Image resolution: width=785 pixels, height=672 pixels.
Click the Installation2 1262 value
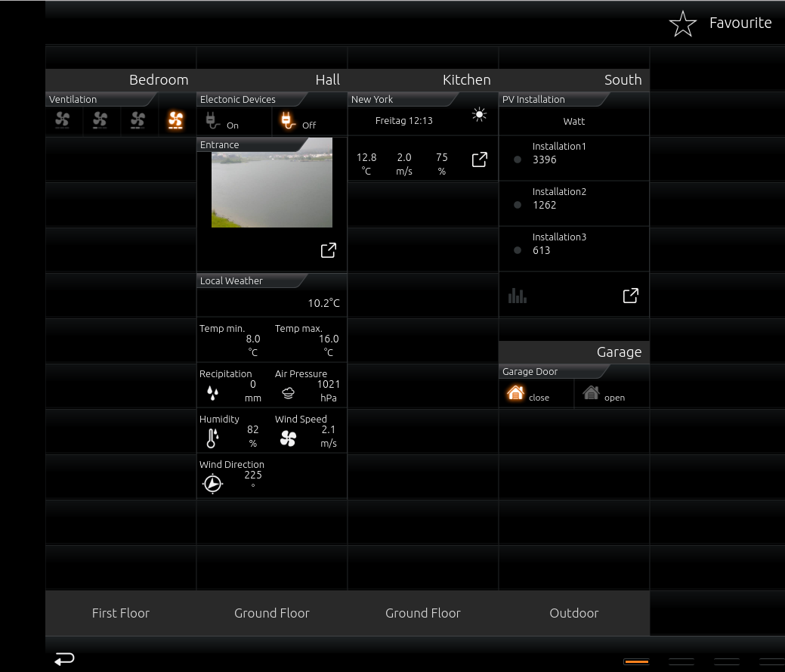(545, 205)
